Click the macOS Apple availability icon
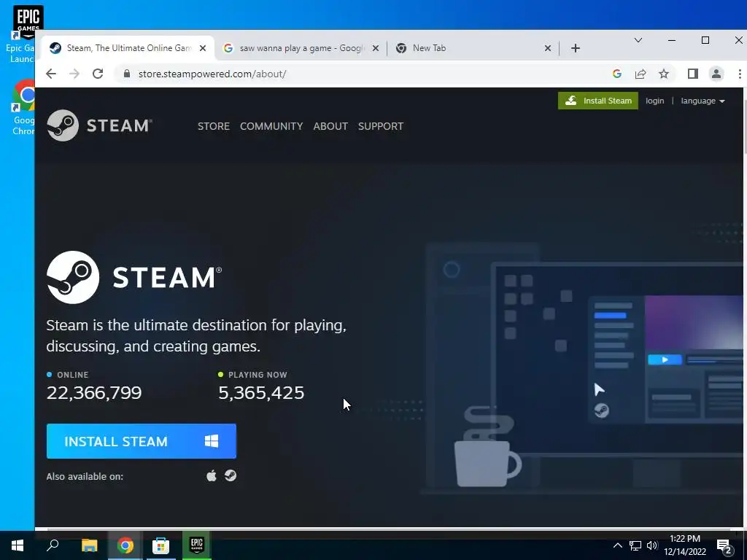 [x=212, y=475]
